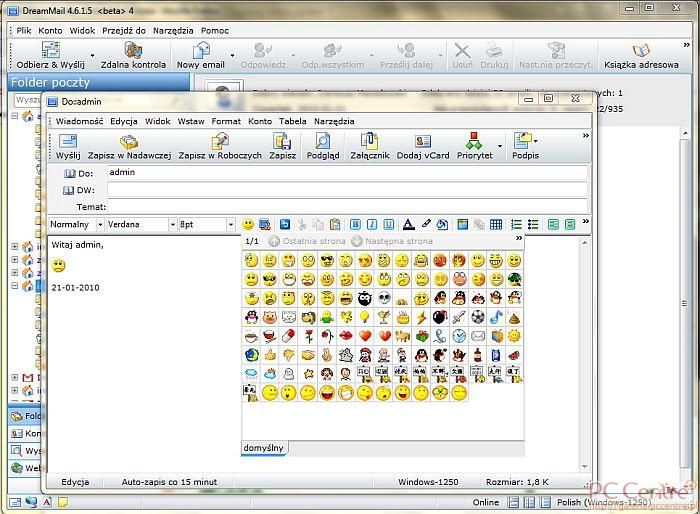Viewport: 700px width, 514px height.
Task: Insert the clock face emoticon
Action: tap(459, 336)
